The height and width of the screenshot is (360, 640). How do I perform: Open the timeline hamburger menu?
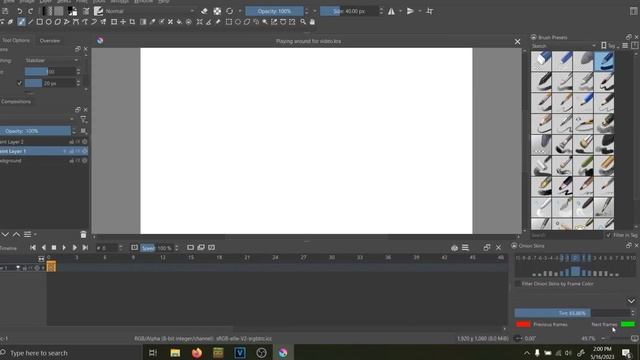click(465, 248)
